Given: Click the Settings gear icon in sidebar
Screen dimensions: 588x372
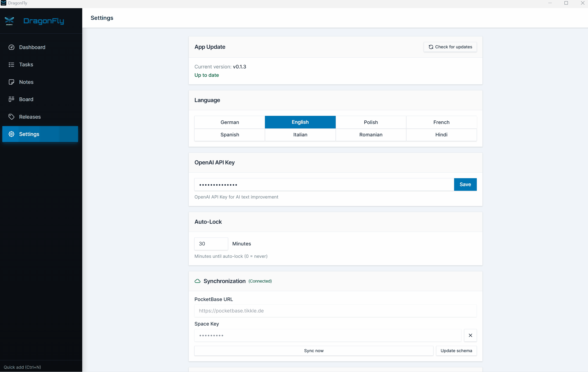Looking at the screenshot, I should (x=11, y=134).
